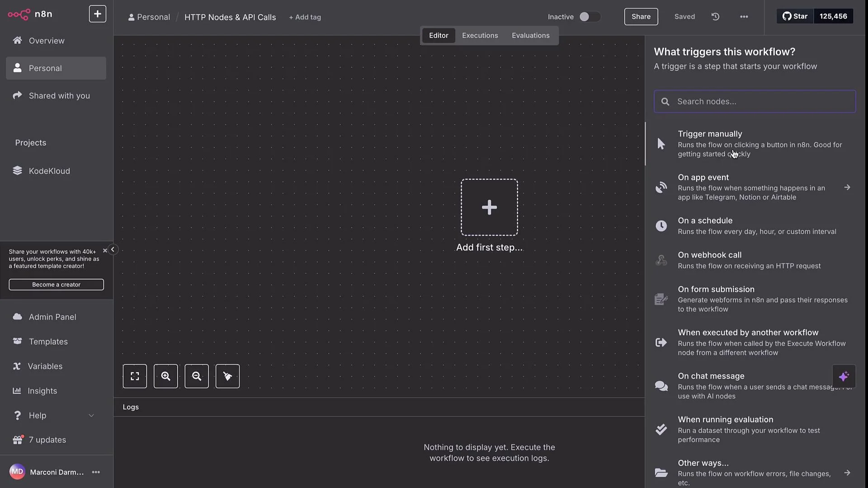Select the Personal user icon in sidebar

[x=17, y=68]
